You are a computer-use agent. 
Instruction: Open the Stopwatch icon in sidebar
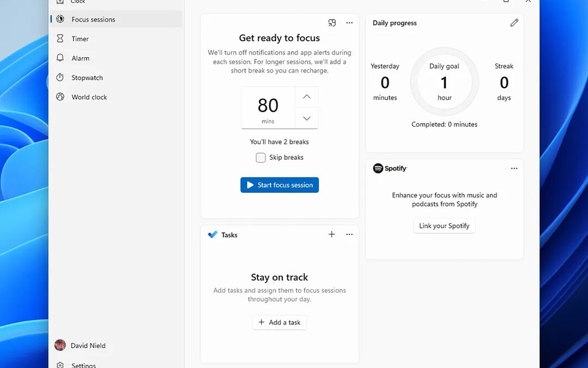pos(60,77)
